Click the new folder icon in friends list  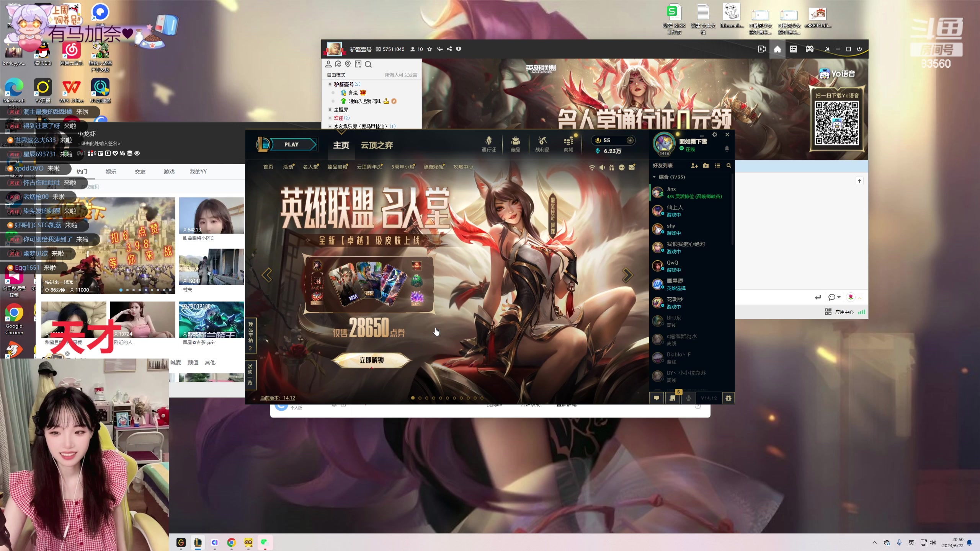(706, 166)
